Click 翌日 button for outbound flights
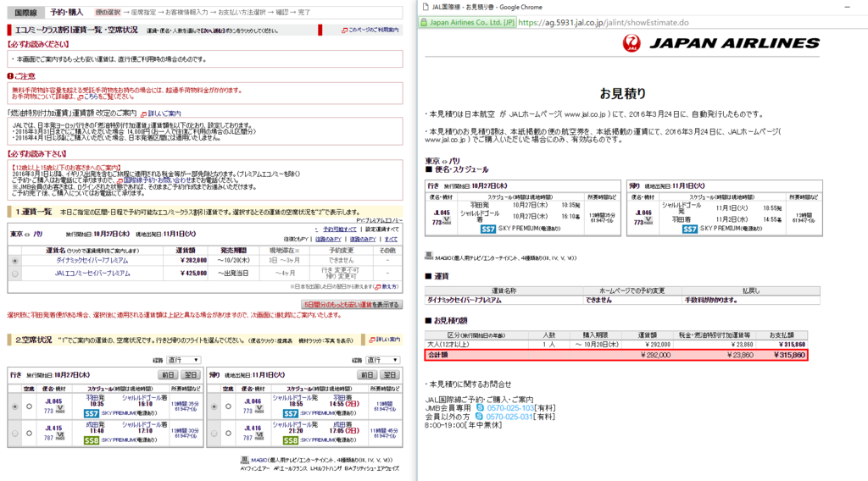This screenshot has width=868, height=481. 191,375
